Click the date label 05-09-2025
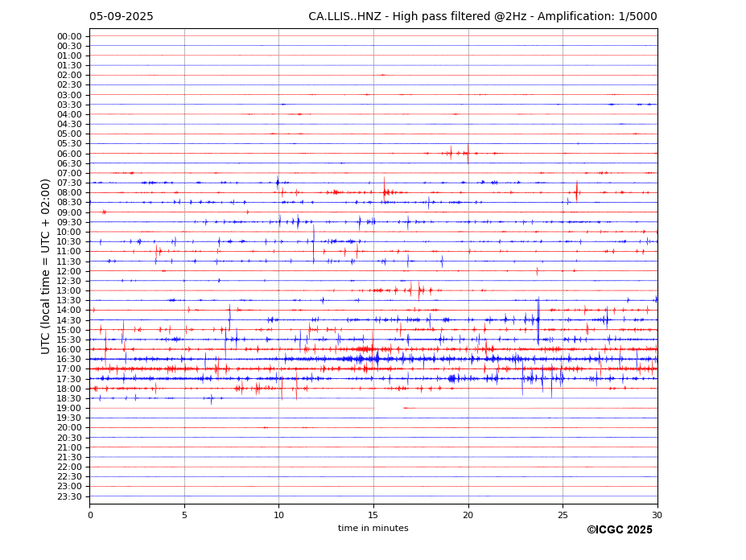 click(x=122, y=17)
